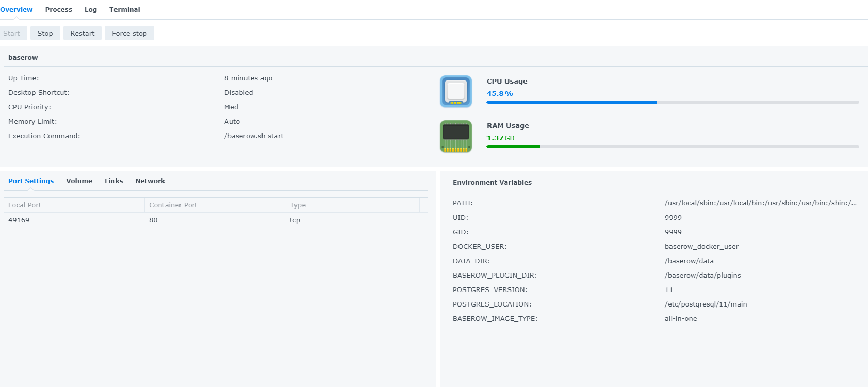Sort by Container Port column header
The height and width of the screenshot is (387, 868).
pos(215,205)
